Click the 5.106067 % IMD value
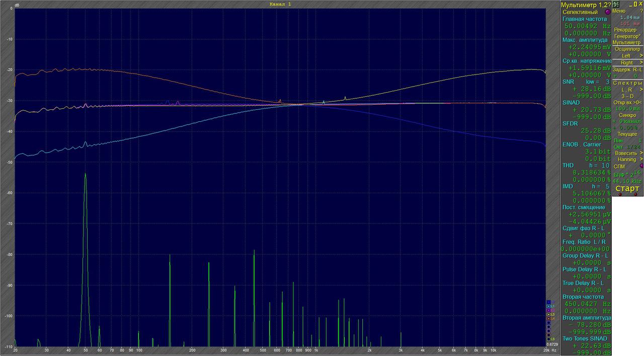The width and height of the screenshot is (644, 356). (x=592, y=193)
